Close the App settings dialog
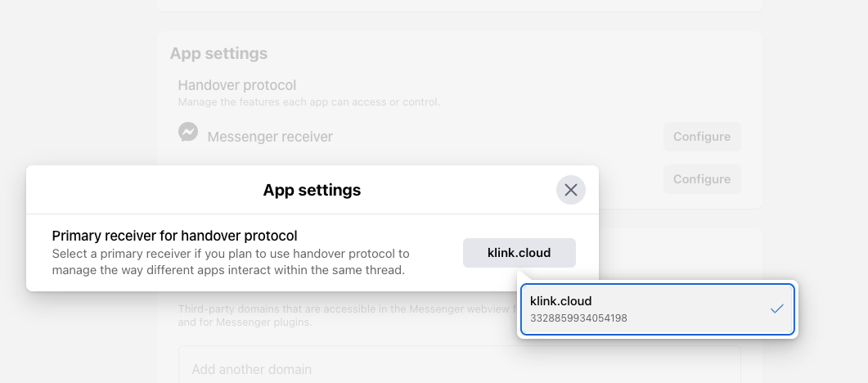The width and height of the screenshot is (868, 383). pyautogui.click(x=570, y=190)
